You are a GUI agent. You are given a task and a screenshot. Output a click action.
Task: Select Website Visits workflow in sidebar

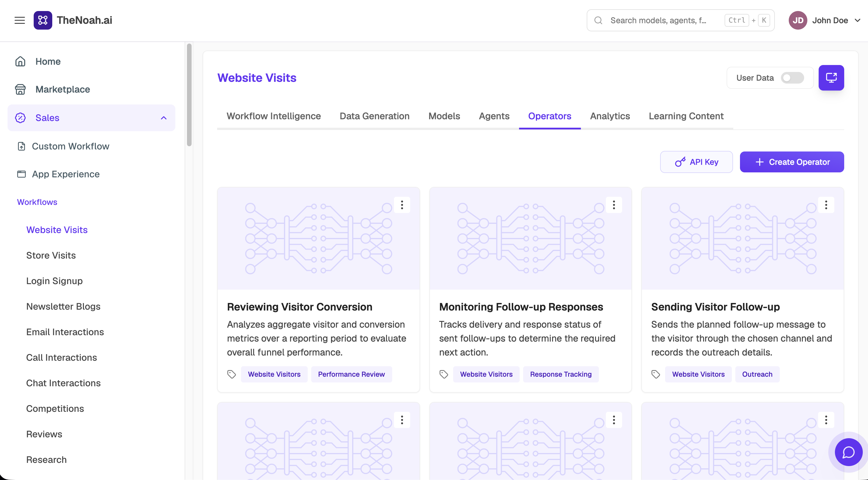(x=57, y=230)
